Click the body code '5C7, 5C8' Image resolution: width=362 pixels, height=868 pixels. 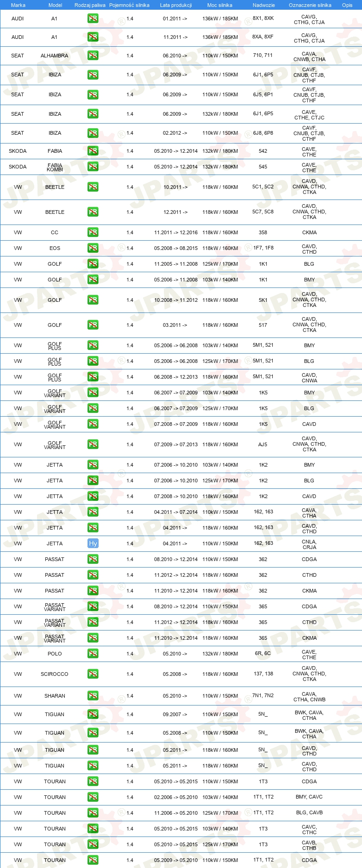coord(263,212)
